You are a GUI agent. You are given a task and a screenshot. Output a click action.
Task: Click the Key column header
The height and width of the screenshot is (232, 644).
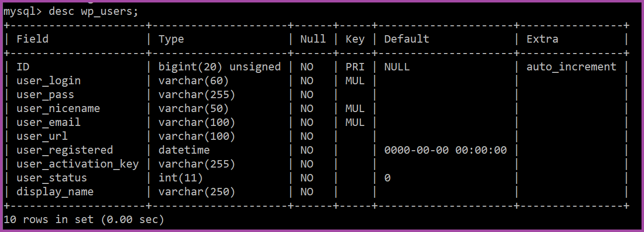coord(355,39)
